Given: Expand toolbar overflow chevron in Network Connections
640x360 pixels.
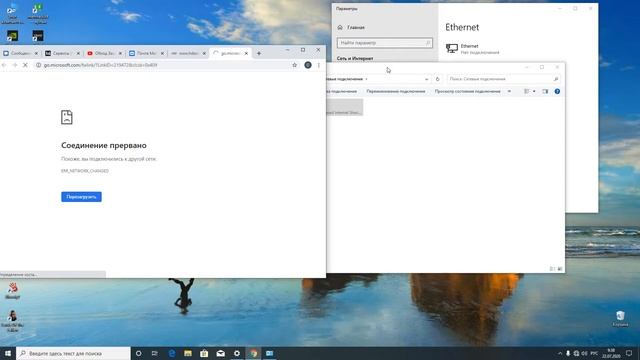Looking at the screenshot, I should (x=509, y=91).
